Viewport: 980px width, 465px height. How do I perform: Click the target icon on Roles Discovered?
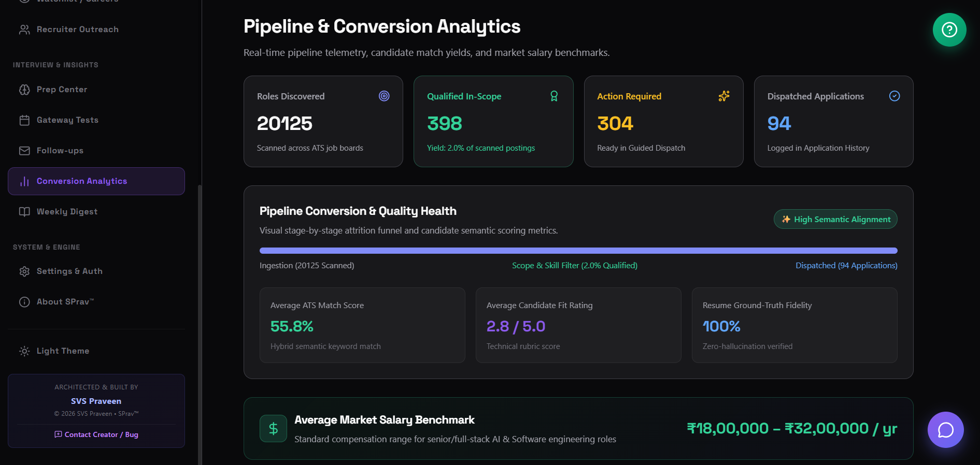[384, 96]
